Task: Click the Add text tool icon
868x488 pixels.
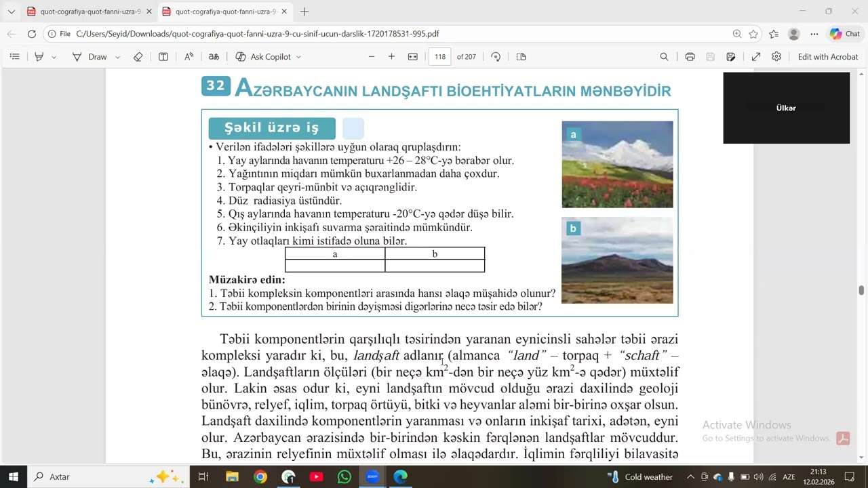Action: tap(163, 57)
